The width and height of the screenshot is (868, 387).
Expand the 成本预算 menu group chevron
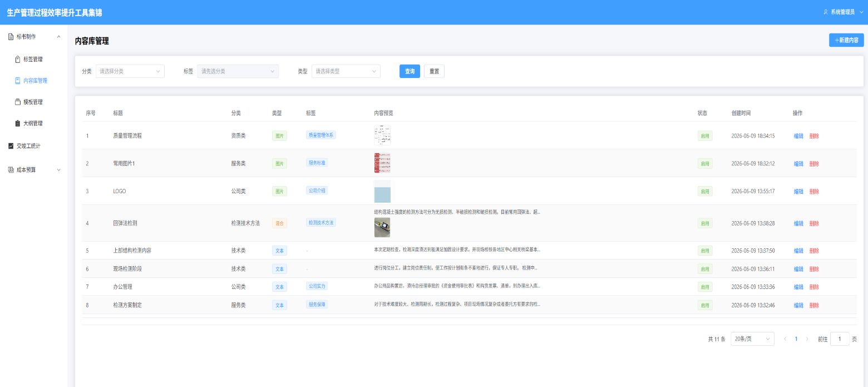click(x=59, y=170)
